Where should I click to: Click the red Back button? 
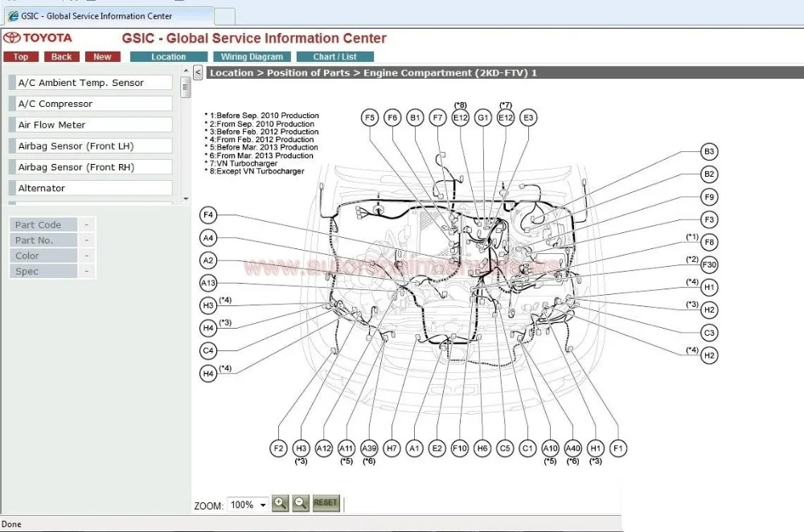(62, 57)
